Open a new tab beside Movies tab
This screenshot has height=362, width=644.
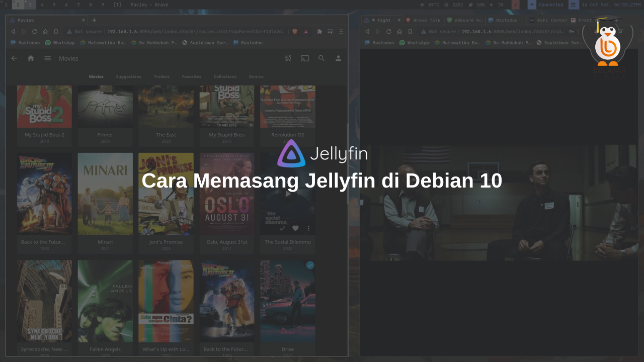pos(94,20)
